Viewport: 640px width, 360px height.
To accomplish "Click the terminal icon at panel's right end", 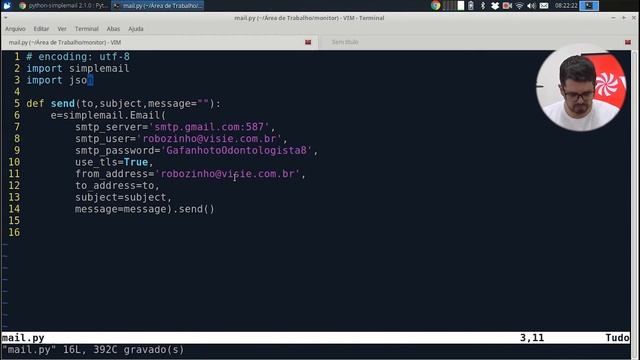I will point(589,5).
